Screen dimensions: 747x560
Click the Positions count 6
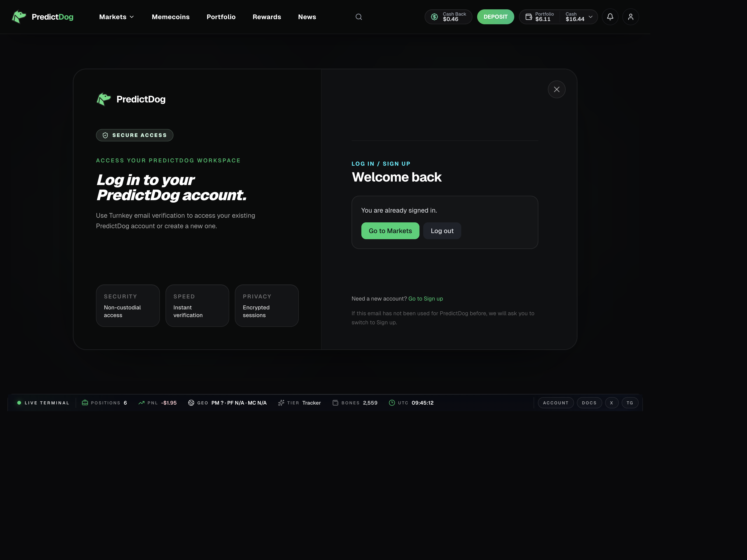point(125,403)
